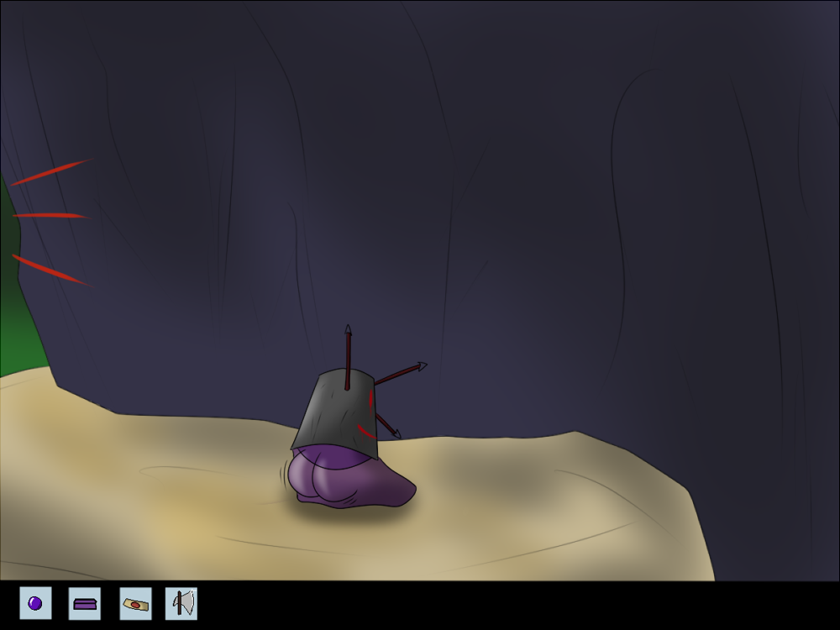The width and height of the screenshot is (840, 630).
Task: Click the middle red slash mark
Action: point(50,216)
